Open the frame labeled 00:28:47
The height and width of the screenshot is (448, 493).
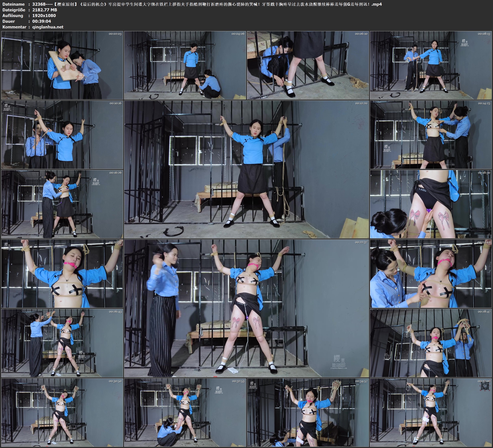point(431,343)
